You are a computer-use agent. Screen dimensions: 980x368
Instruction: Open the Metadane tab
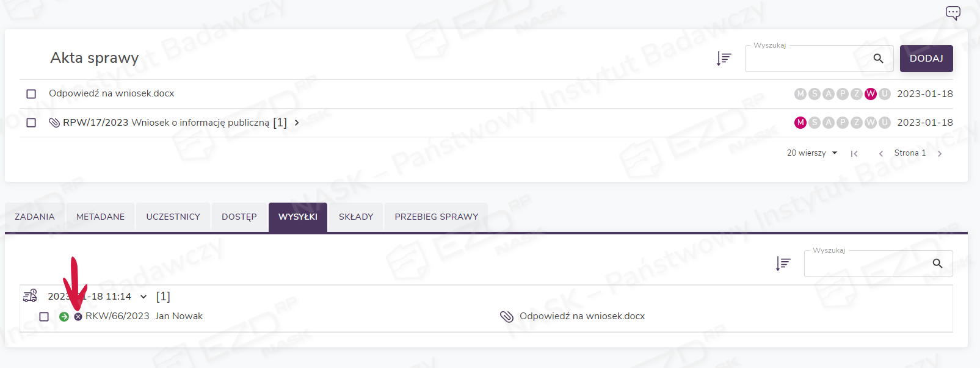click(x=100, y=217)
